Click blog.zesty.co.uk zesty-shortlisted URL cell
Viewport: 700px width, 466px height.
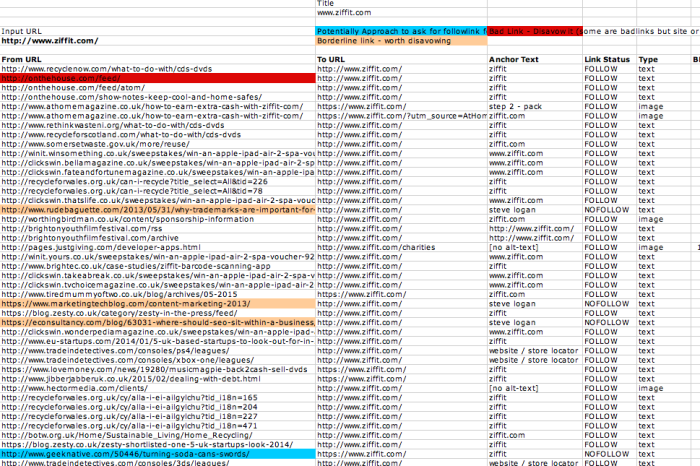pyautogui.click(x=158, y=445)
